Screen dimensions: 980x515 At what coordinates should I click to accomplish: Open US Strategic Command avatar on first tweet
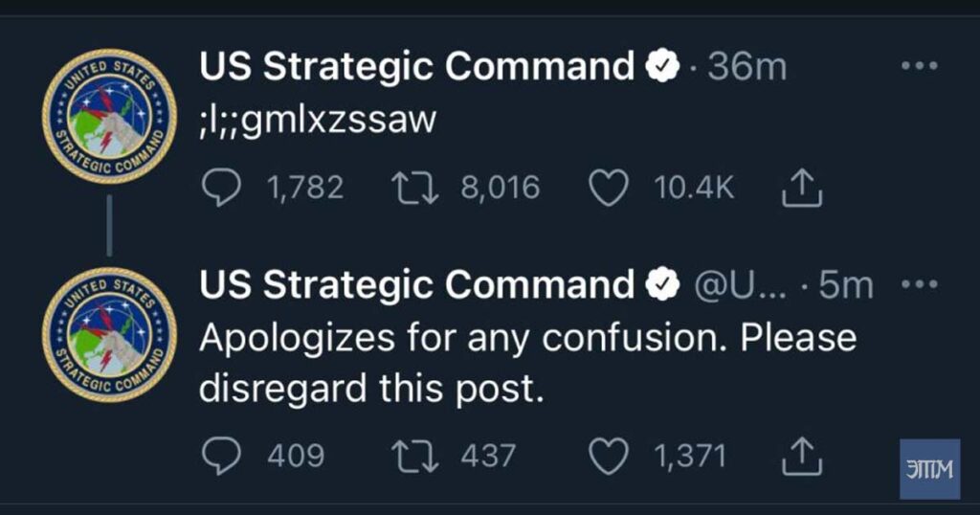pos(109,116)
